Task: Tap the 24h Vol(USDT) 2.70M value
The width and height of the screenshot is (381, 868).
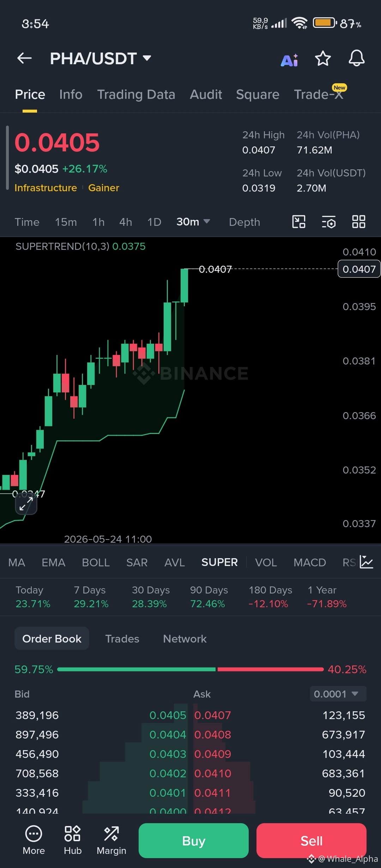Action: [x=312, y=188]
